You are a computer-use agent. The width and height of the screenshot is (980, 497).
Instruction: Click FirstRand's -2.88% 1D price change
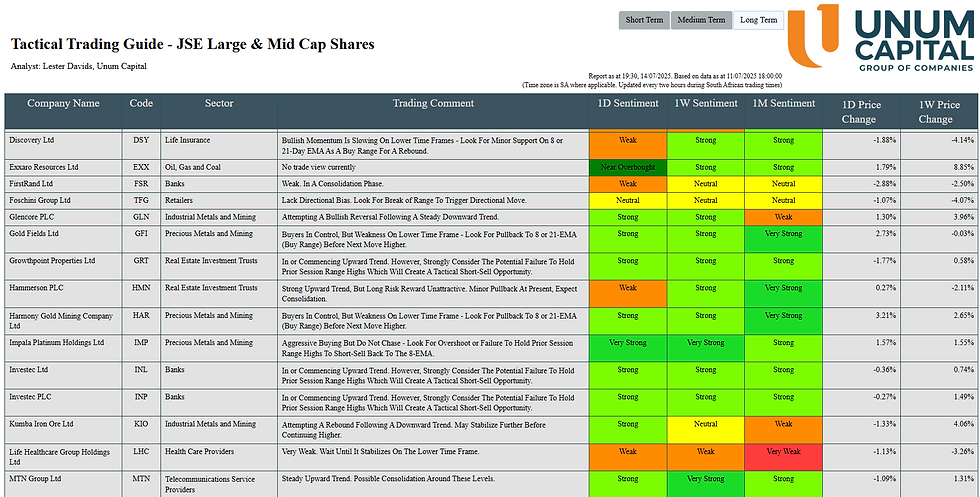point(883,184)
